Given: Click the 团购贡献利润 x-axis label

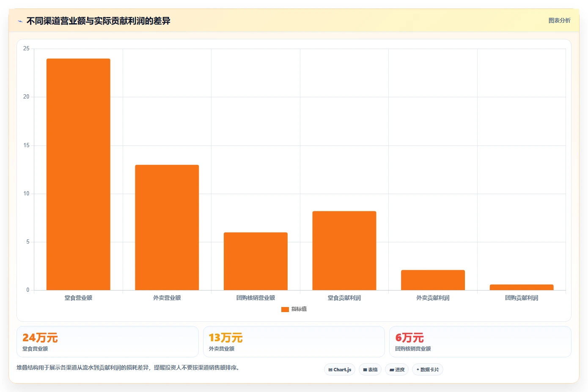Looking at the screenshot, I should [522, 298].
